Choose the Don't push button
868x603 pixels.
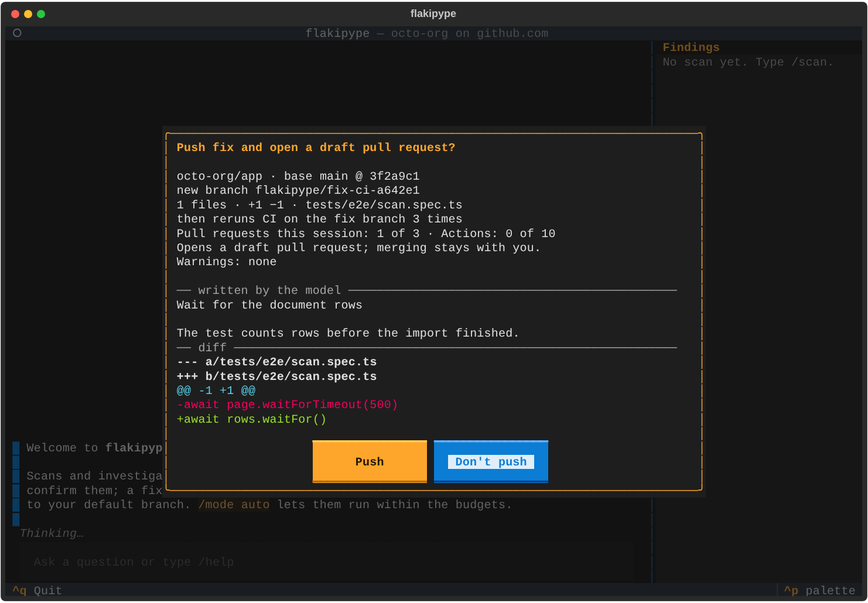491,461
